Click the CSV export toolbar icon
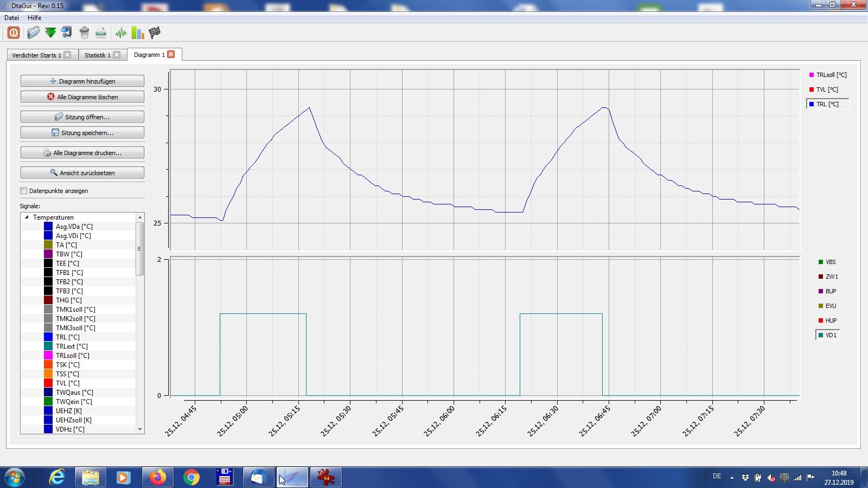Screen dimensions: 868x488 pos(101,33)
